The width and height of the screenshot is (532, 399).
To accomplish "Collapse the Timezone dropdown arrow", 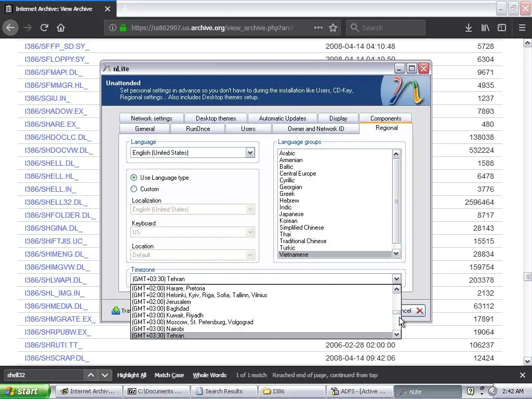I will coord(396,279).
